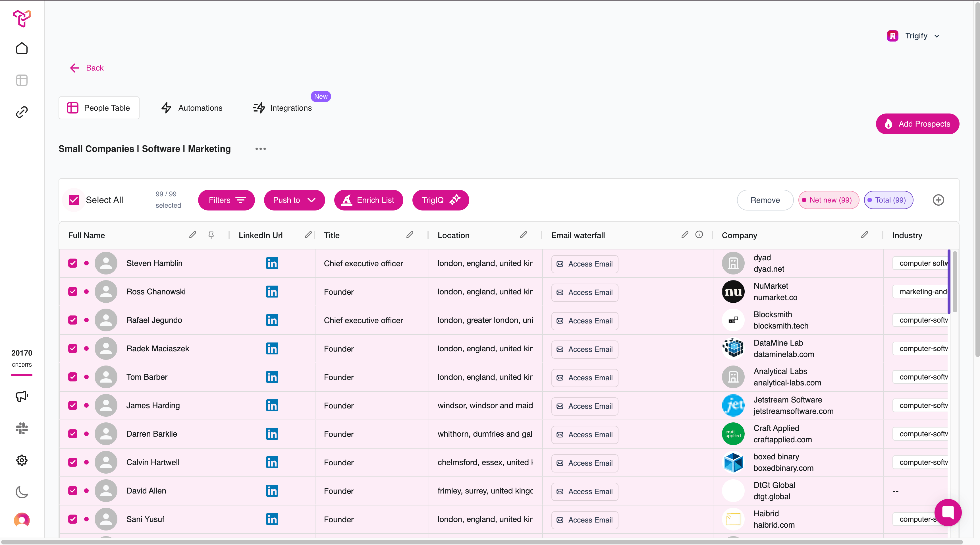Open the link icon in sidebar
The height and width of the screenshot is (545, 980).
click(x=22, y=112)
